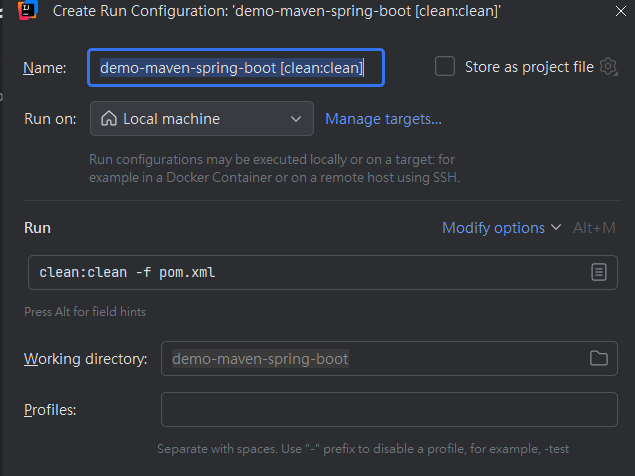Click the Run on label
The image size is (635, 476).
[x=50, y=119]
